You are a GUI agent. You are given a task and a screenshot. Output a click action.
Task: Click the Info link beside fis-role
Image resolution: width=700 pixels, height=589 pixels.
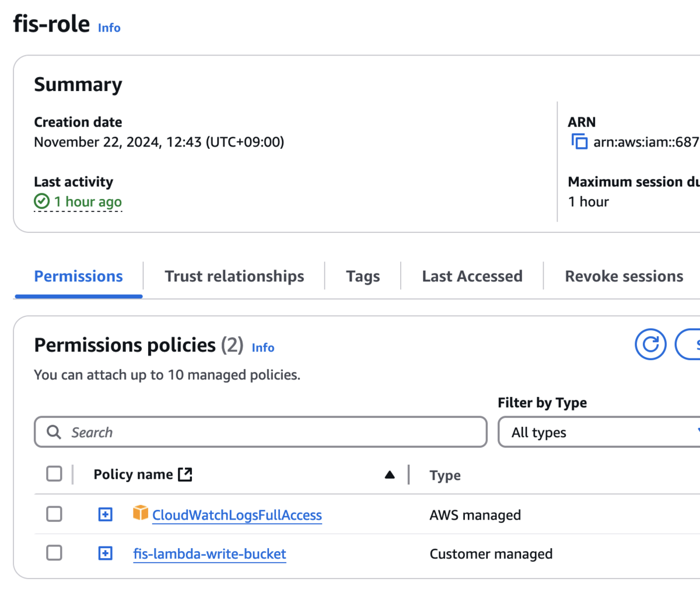[x=109, y=27]
